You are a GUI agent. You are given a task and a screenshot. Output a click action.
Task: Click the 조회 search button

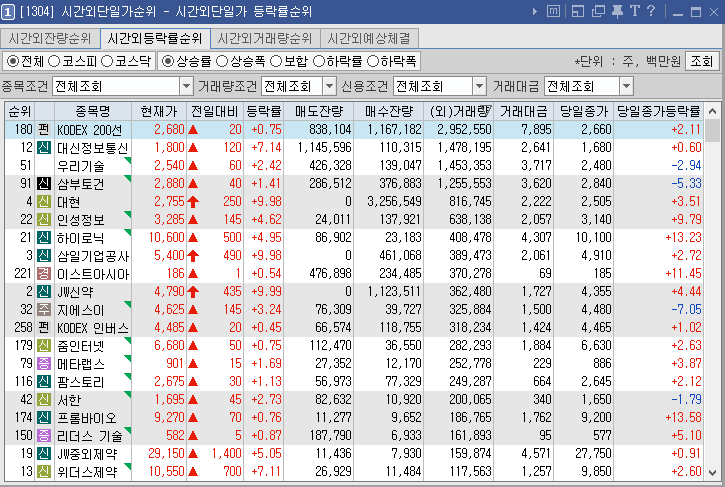coord(702,61)
